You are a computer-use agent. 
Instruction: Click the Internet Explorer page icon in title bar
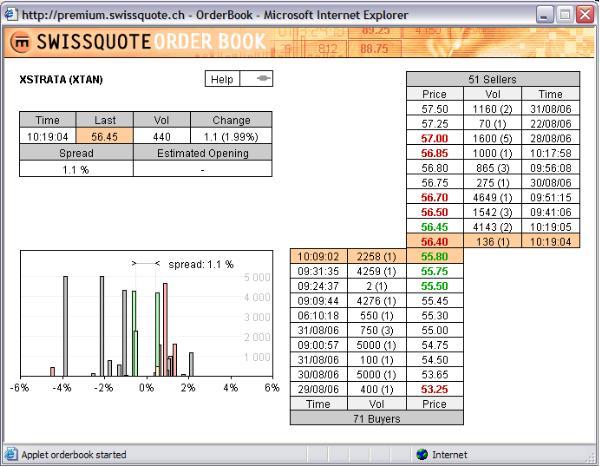10,15
